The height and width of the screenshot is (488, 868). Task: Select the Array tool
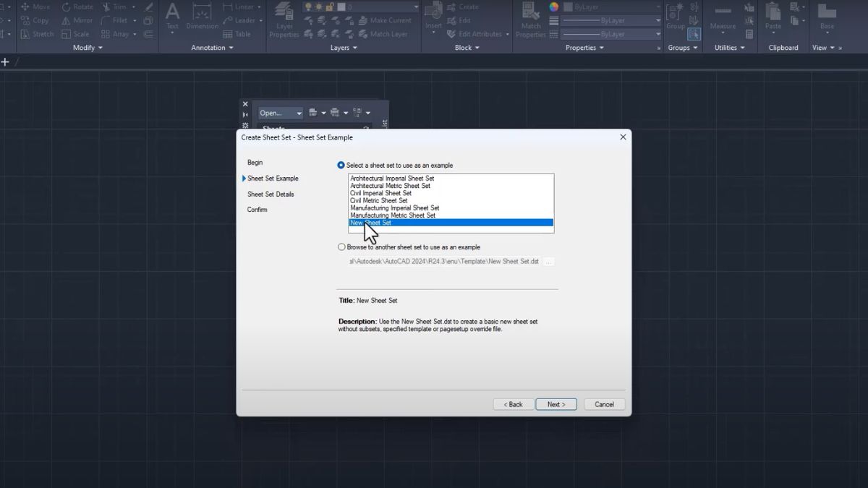[115, 34]
